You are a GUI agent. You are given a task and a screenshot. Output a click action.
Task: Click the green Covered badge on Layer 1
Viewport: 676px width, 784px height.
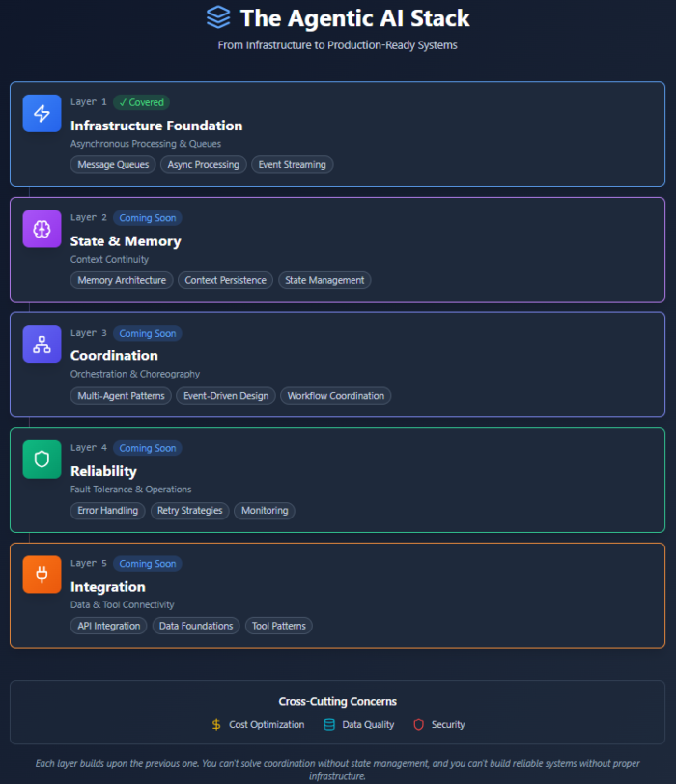141,102
